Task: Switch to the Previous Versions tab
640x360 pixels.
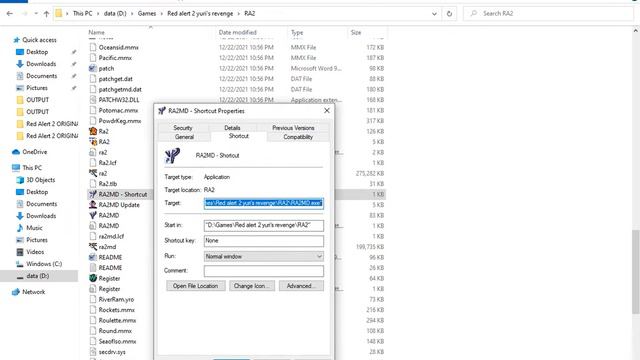Action: point(293,128)
